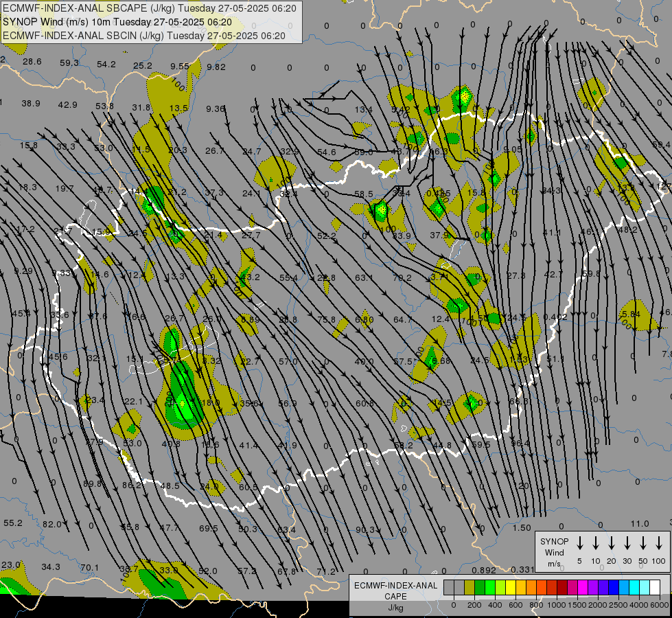672x618 pixels.
Task: Click the 'J/kg' unit label in the legend
Action: click(395, 608)
